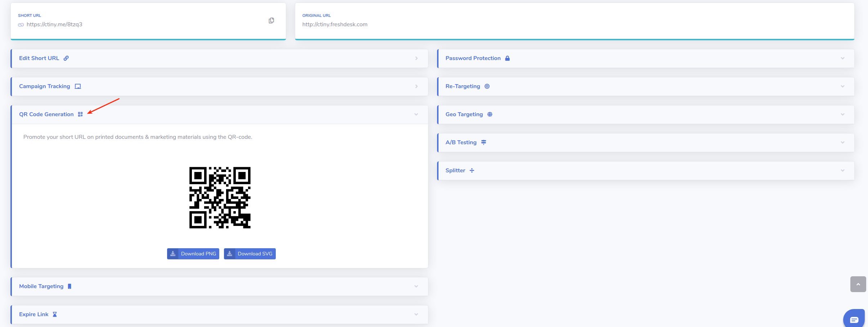The height and width of the screenshot is (327, 868).
Task: Open the Mobile Targeting section title
Action: [x=41, y=286]
